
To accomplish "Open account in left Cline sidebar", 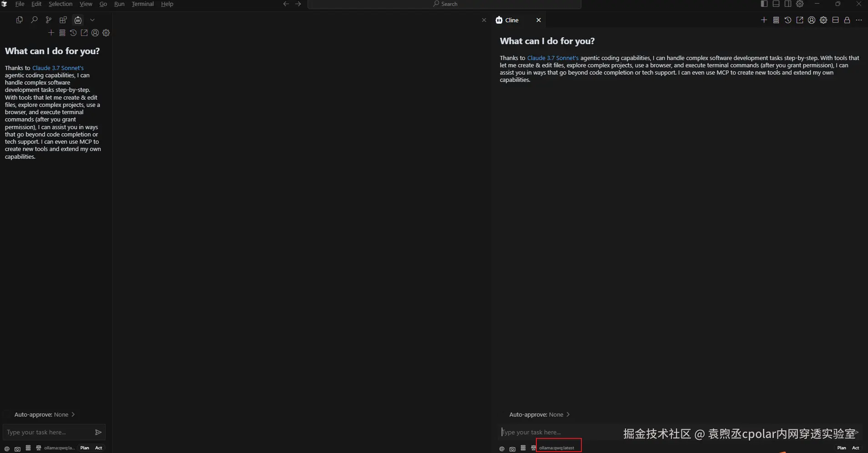I will coord(95,33).
